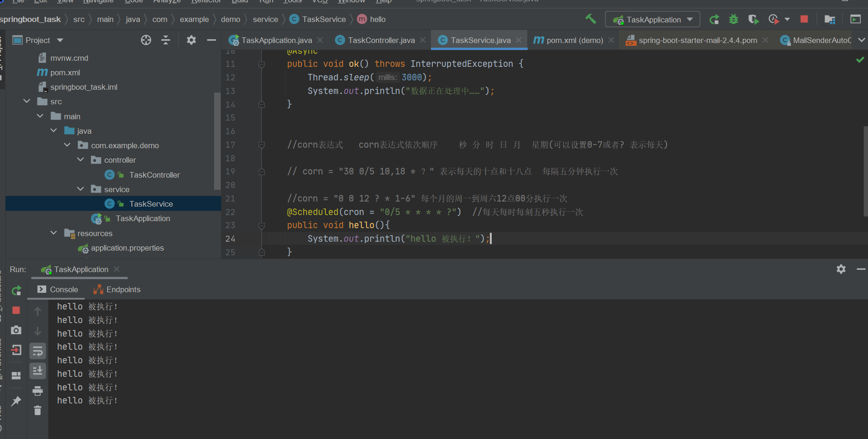Open spring-boot-starter-mail-2.4.4.pom tab

pyautogui.click(x=698, y=40)
